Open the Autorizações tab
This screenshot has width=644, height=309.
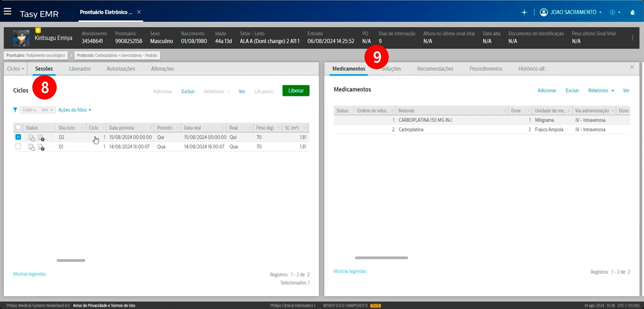[x=121, y=69]
